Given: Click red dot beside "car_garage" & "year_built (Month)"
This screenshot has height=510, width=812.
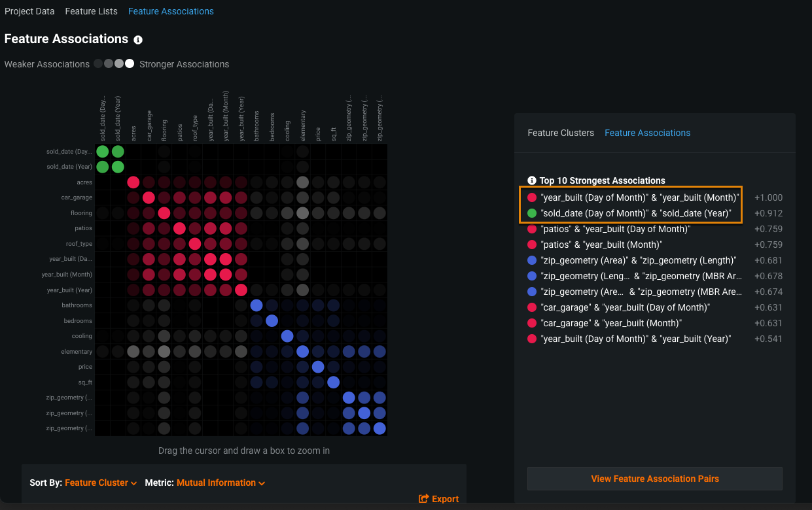Looking at the screenshot, I should click(x=532, y=323).
